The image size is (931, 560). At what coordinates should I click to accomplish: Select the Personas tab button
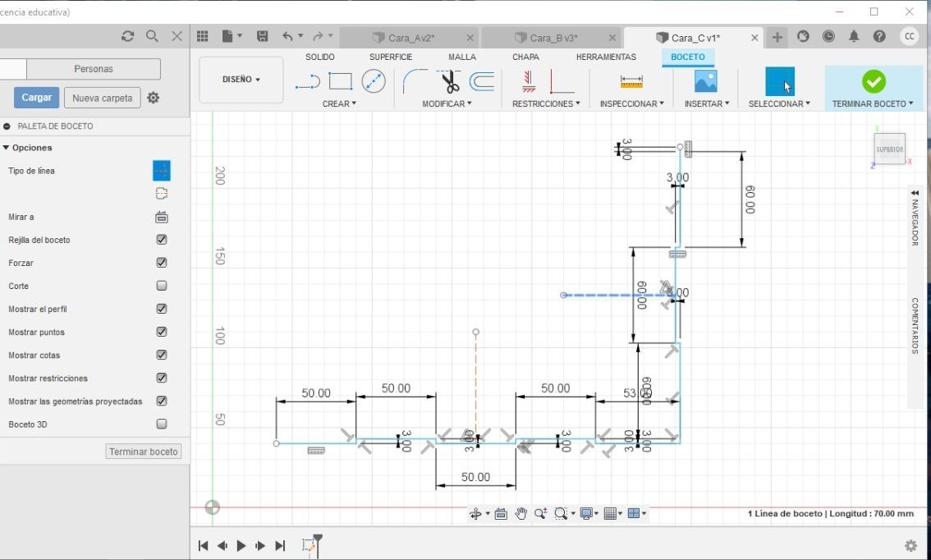(94, 69)
